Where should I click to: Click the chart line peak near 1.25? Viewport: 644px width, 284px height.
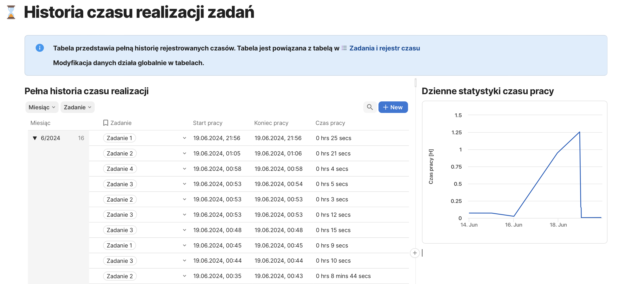(579, 132)
